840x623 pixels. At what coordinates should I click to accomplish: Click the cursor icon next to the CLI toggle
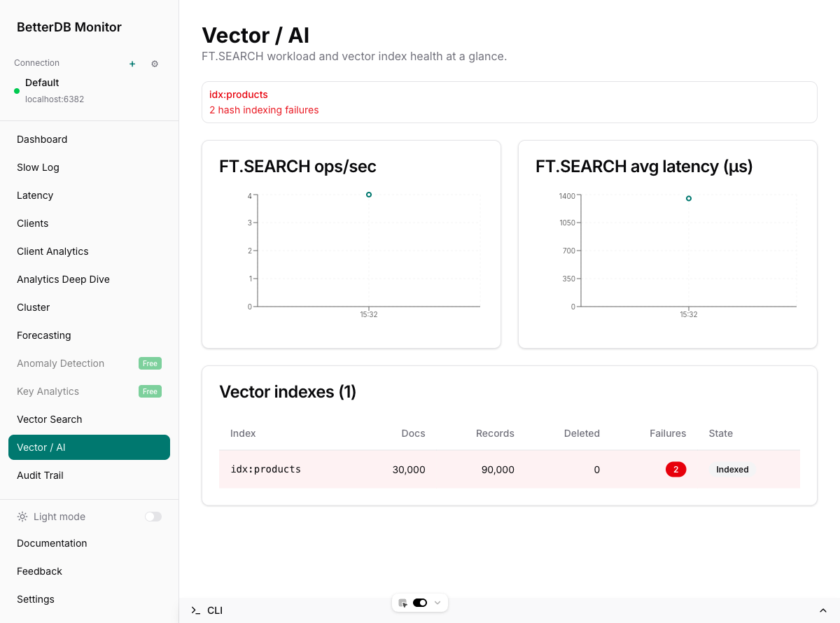click(402, 602)
